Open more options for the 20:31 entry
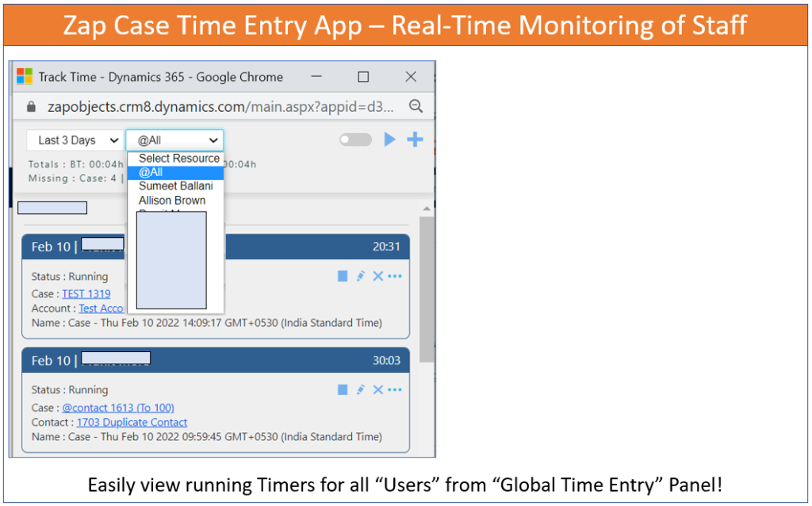 pyautogui.click(x=395, y=276)
